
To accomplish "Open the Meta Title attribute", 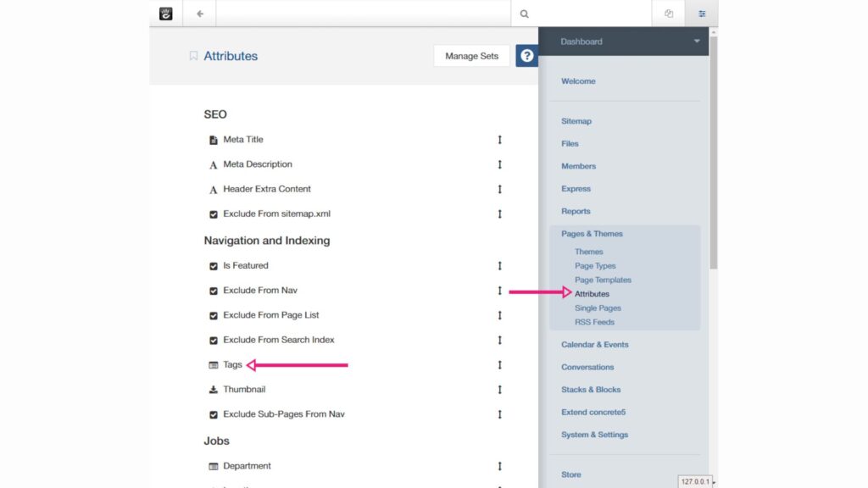I will coord(243,140).
